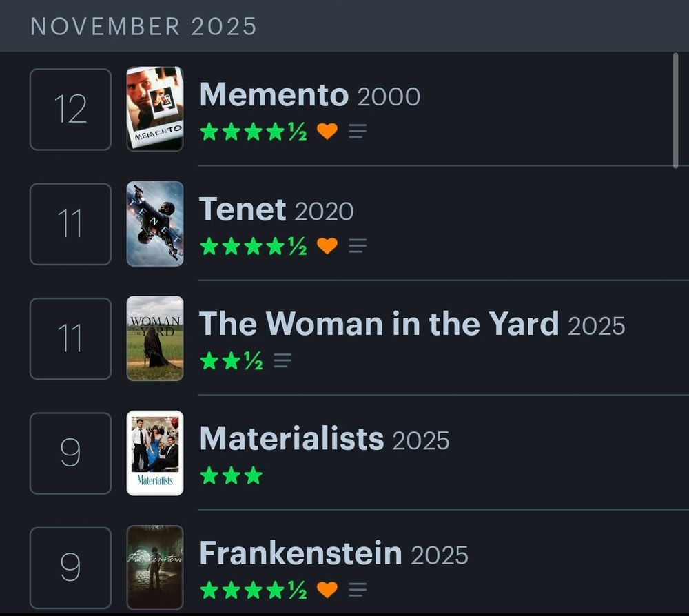Image resolution: width=689 pixels, height=616 pixels.
Task: Click The Woman in the Yard star rating
Action: pos(231,360)
